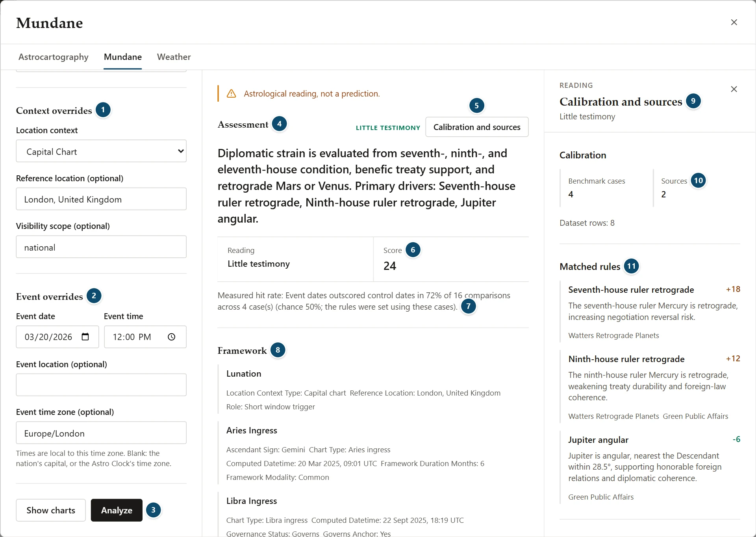Click 'Watters Retrograde Planets' under Seventh-house rule
Viewport: 756px width, 537px height.
tap(613, 336)
